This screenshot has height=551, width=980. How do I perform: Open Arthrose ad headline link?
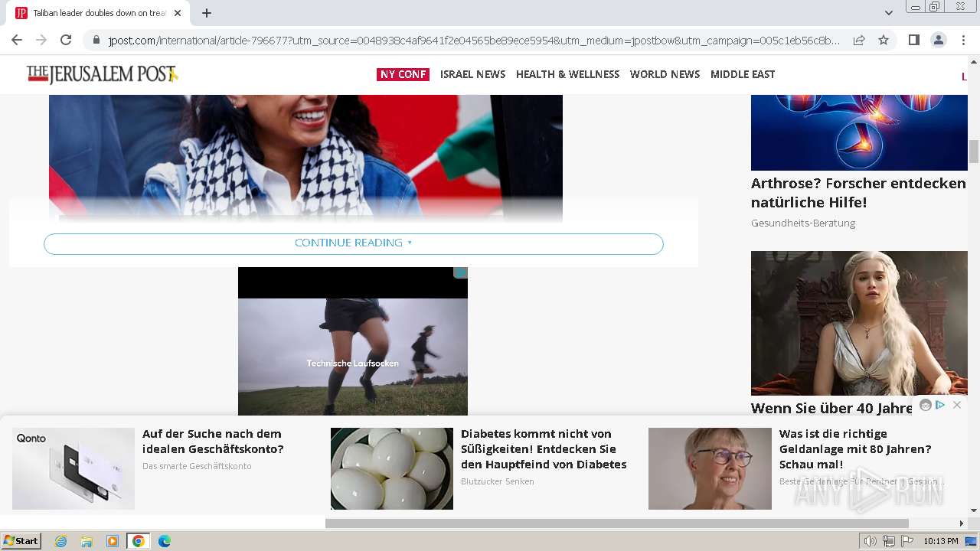tap(858, 193)
